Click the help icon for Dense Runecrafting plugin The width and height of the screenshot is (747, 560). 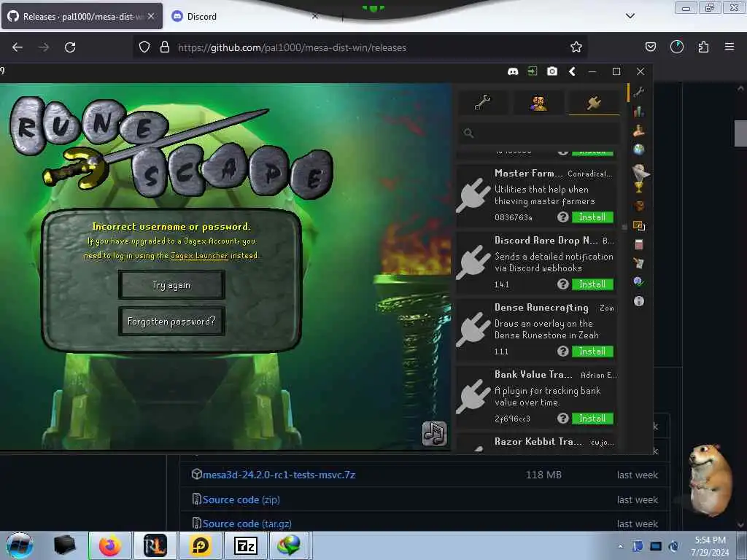(562, 351)
